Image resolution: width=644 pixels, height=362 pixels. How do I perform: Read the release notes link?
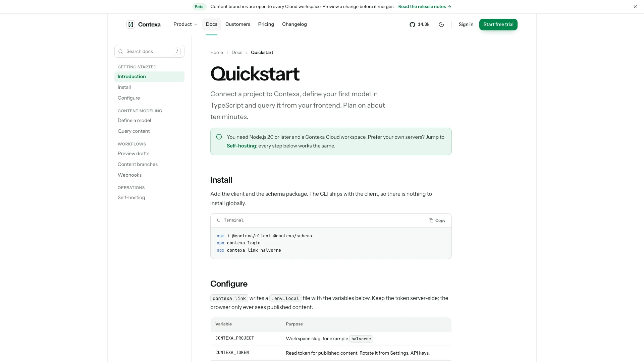[425, 7]
